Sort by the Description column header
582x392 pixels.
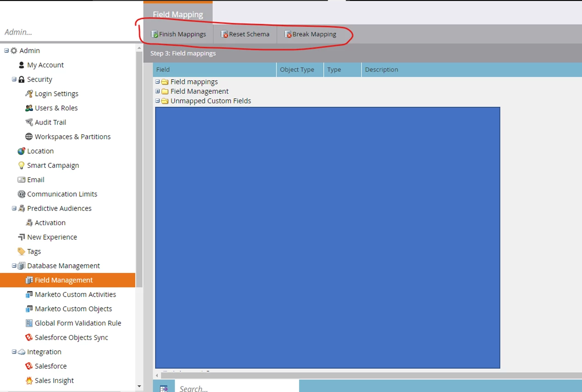tap(472, 70)
